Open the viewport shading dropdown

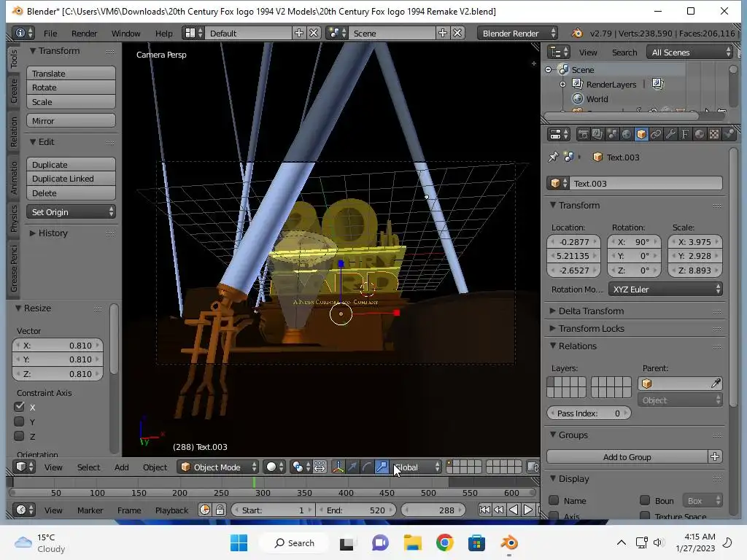click(274, 467)
